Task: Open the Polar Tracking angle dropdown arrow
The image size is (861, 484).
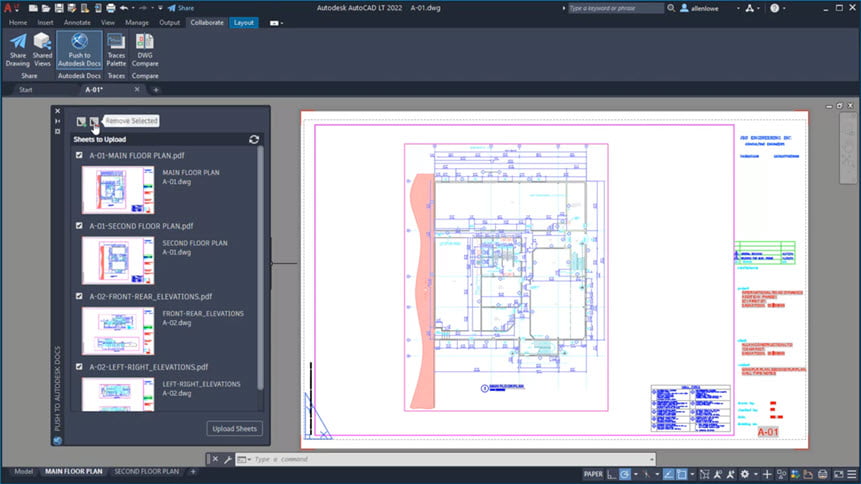Action: pos(635,474)
